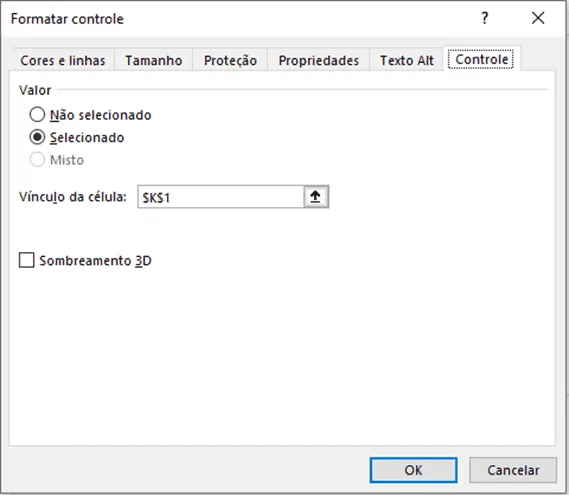Select the Misto radio option
The image size is (569, 495).
pyautogui.click(x=37, y=160)
